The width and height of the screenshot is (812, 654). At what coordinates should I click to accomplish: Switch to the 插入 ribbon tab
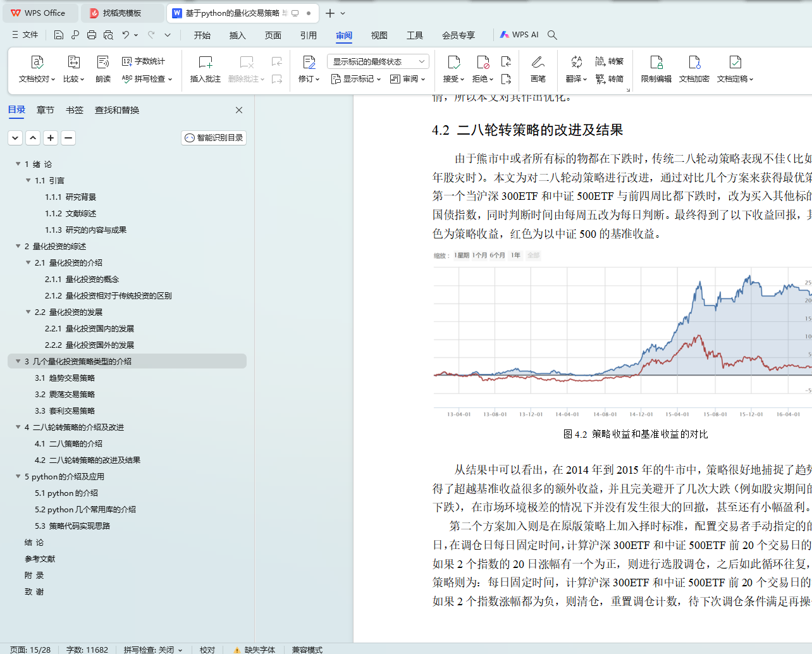tap(238, 35)
